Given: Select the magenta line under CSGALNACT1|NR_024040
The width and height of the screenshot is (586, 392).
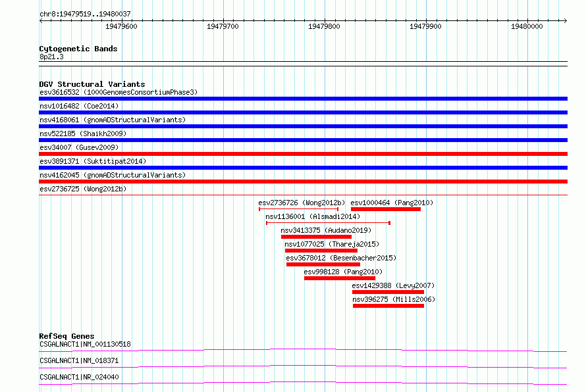Looking at the screenshot, I should [303, 383].
